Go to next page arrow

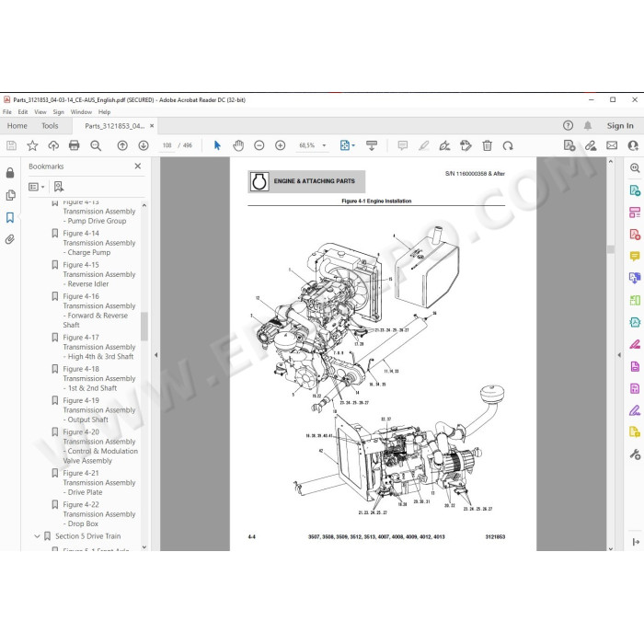pos(144,145)
